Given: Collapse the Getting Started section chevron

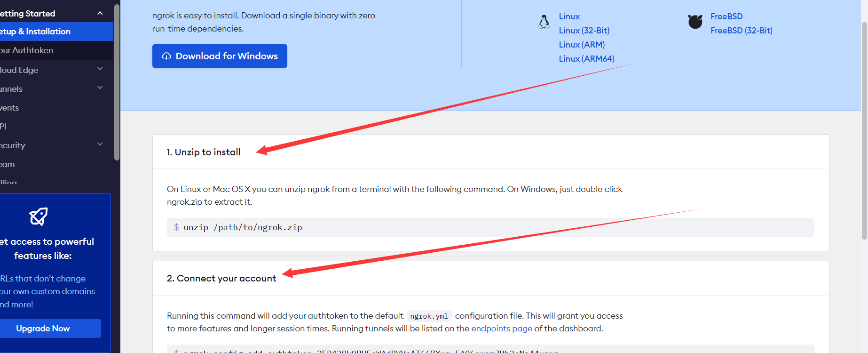Looking at the screenshot, I should pyautogui.click(x=100, y=13).
